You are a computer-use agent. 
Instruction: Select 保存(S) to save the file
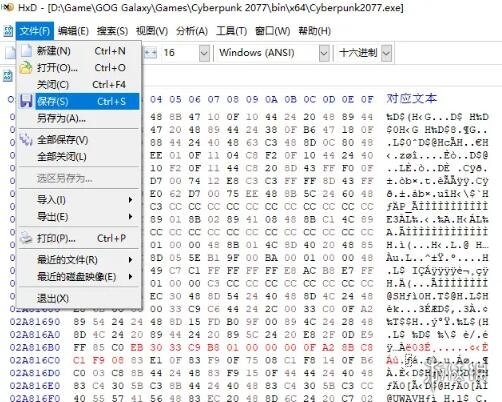(79, 101)
